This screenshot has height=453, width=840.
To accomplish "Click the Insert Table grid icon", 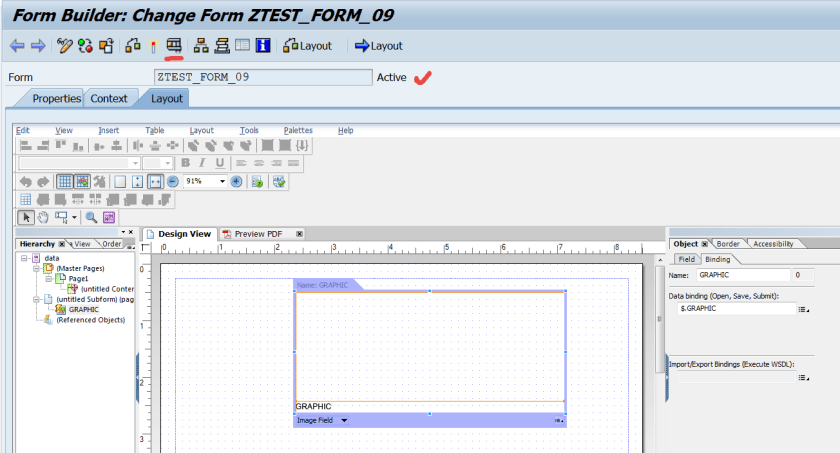I will click(x=26, y=200).
